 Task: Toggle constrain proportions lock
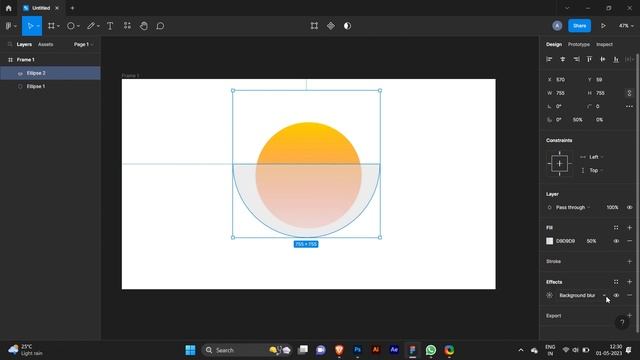(x=629, y=93)
